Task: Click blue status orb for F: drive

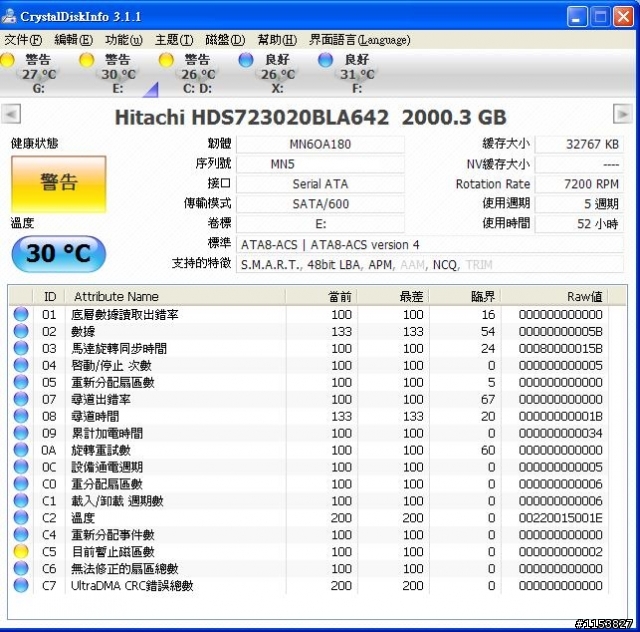Action: [x=325, y=60]
